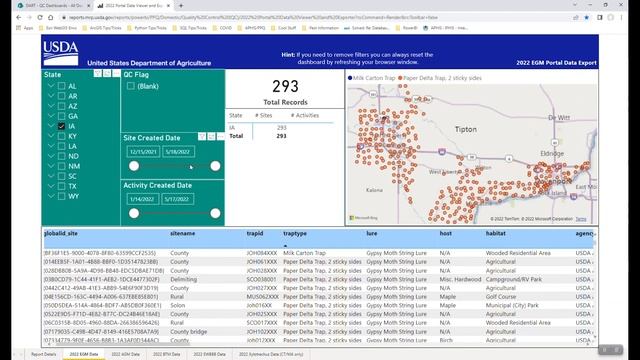
Task: Expand the NM state chevron
Action: 51,166
